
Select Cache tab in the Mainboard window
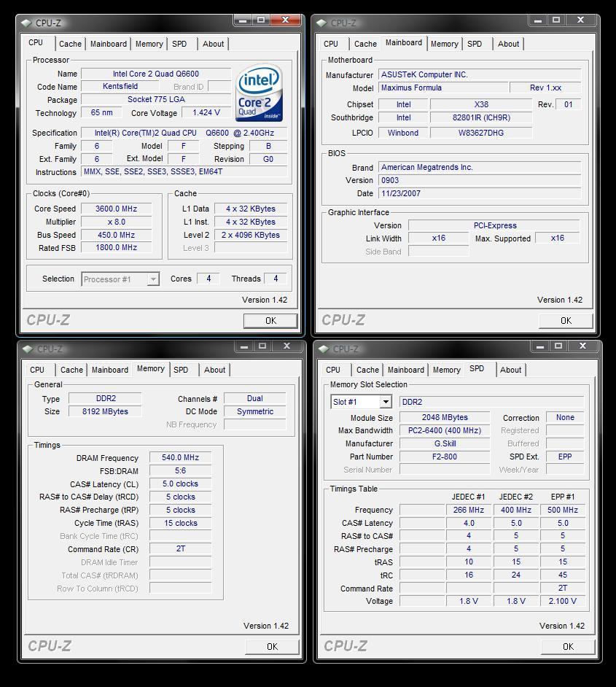pos(365,44)
